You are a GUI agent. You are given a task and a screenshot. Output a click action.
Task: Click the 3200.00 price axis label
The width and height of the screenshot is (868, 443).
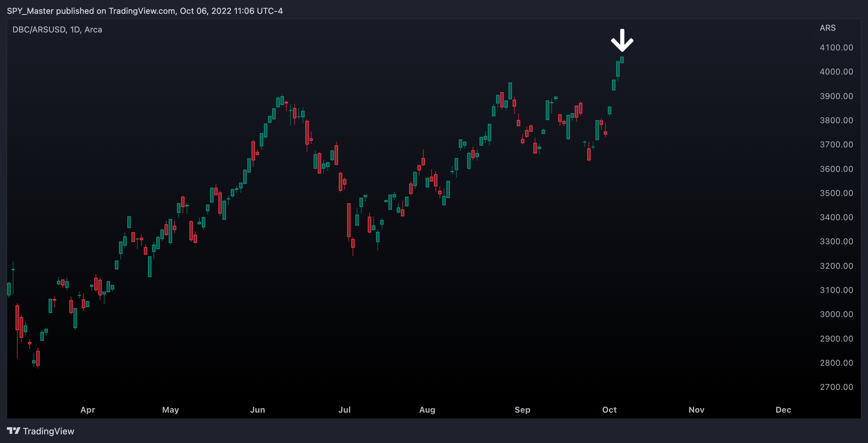836,266
